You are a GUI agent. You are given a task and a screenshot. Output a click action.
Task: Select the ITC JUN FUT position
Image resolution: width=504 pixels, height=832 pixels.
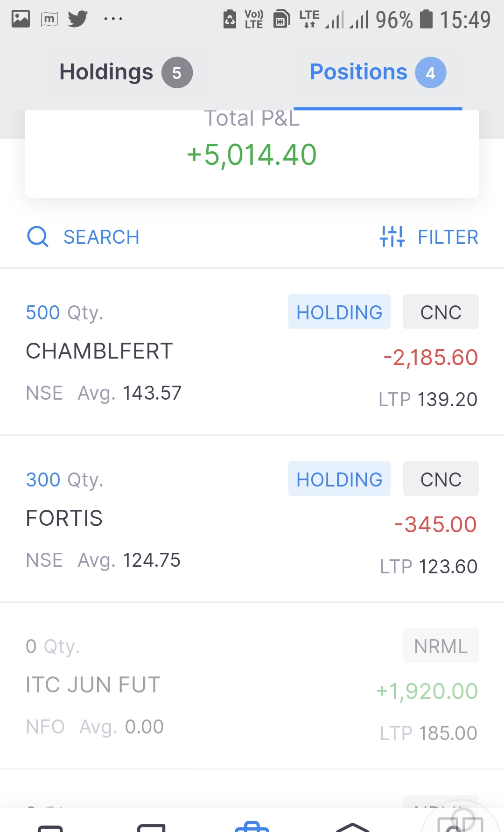coord(93,685)
